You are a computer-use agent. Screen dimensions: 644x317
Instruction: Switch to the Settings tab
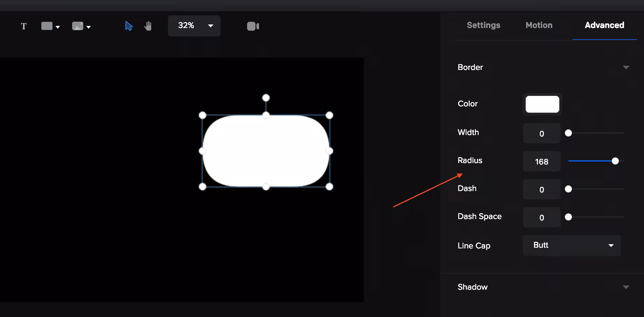point(483,25)
